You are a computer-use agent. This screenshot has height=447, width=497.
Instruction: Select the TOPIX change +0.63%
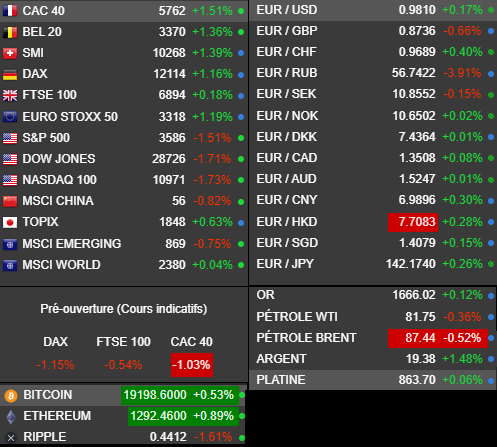[x=212, y=222]
